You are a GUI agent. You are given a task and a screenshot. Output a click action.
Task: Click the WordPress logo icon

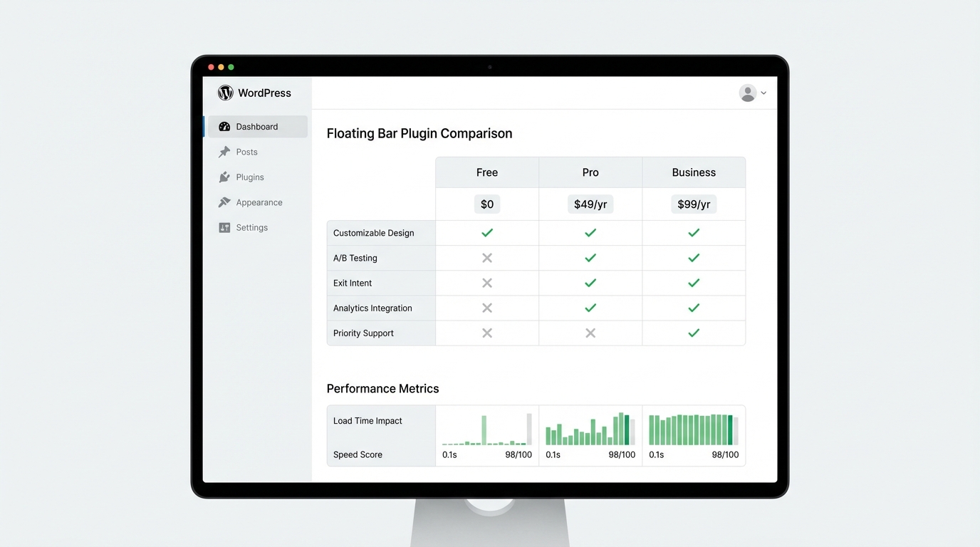click(x=225, y=93)
